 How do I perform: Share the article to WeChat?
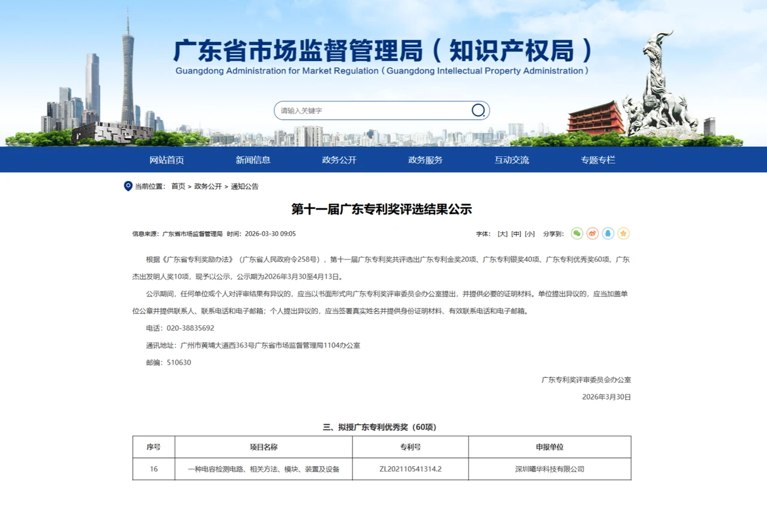pyautogui.click(x=577, y=234)
